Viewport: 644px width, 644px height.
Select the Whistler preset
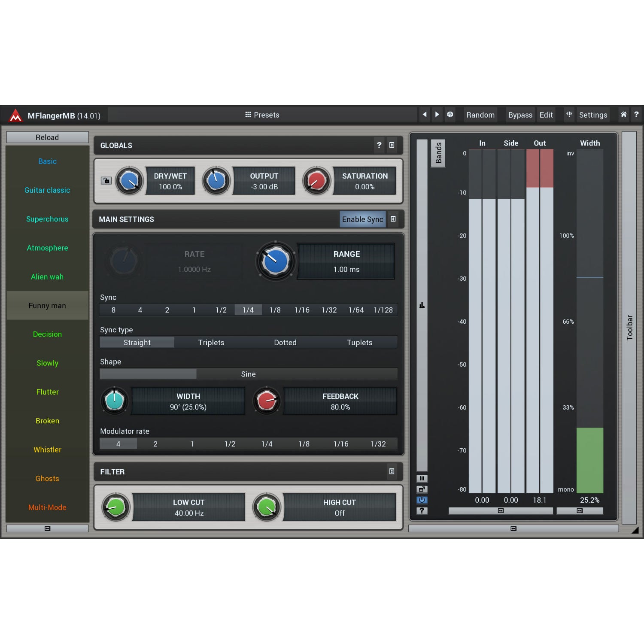tap(47, 450)
